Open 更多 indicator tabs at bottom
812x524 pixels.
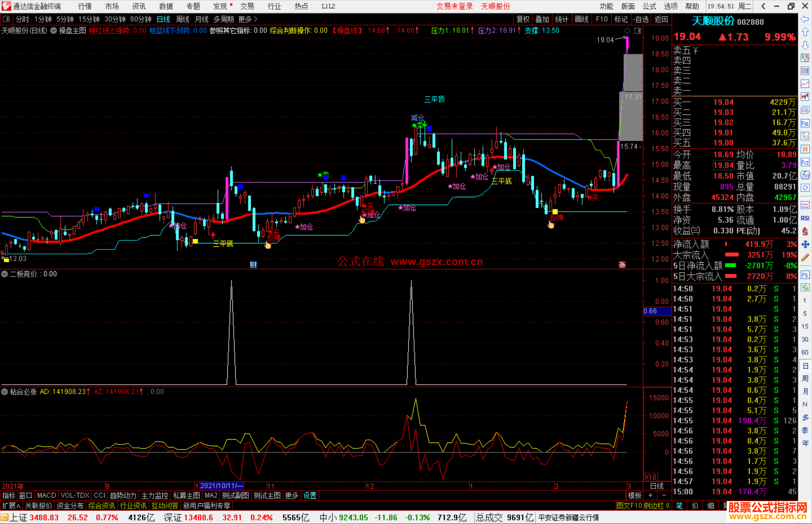point(292,495)
